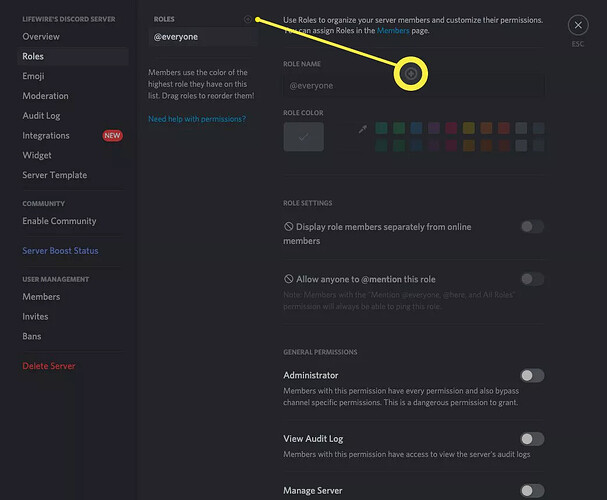607x500 pixels.
Task: Click the highlighted plus icon in yellow circle
Action: (x=411, y=74)
